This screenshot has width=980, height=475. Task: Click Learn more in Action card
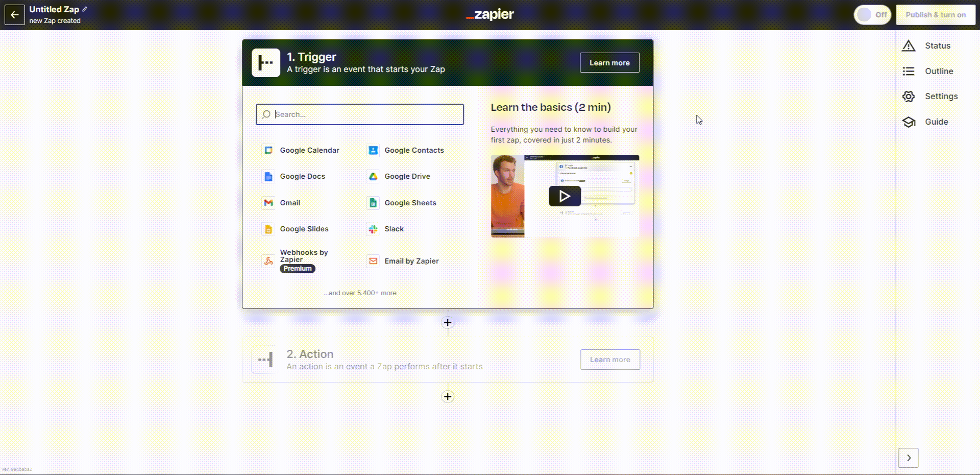pos(610,360)
